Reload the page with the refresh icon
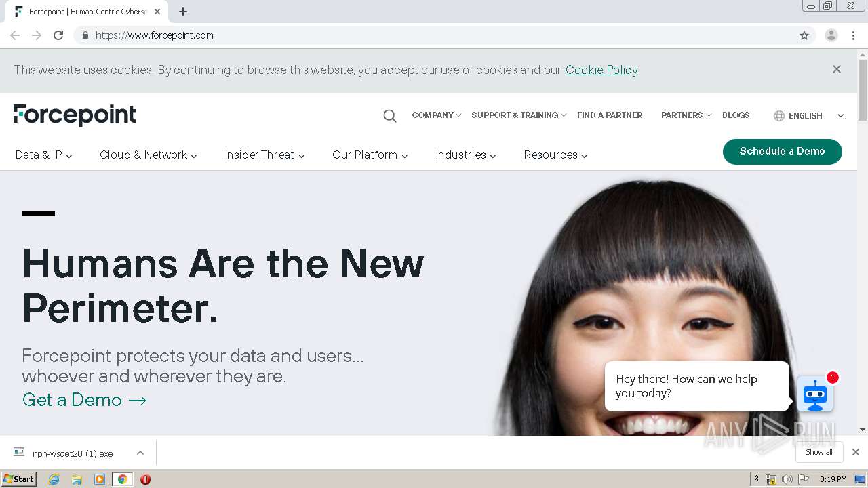The image size is (868, 488). (x=58, y=35)
